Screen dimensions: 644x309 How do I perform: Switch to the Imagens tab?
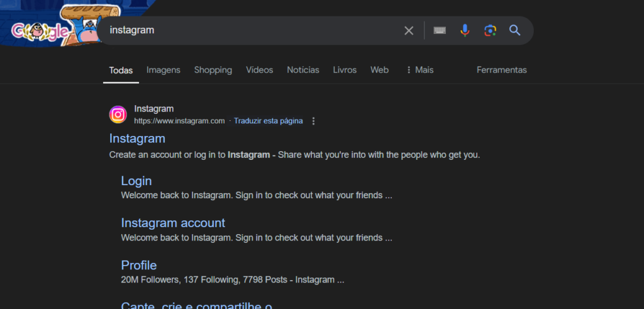164,70
